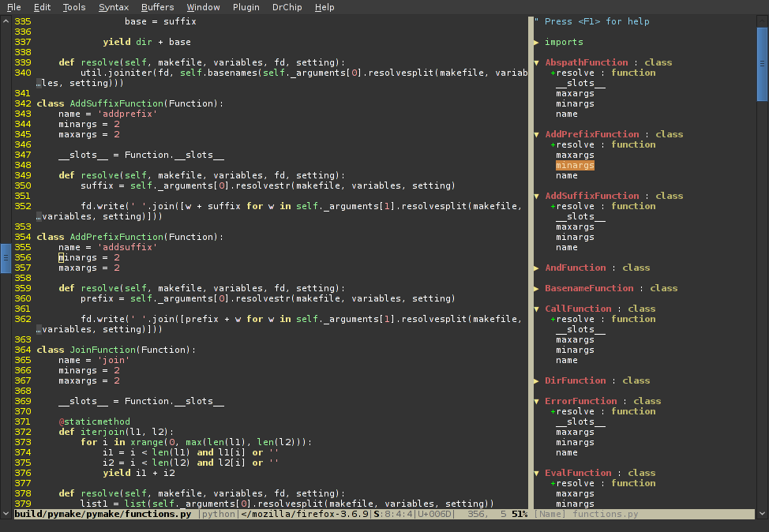
Task: Click the AddSuffixFunction class name in tagbar
Action: [592, 196]
